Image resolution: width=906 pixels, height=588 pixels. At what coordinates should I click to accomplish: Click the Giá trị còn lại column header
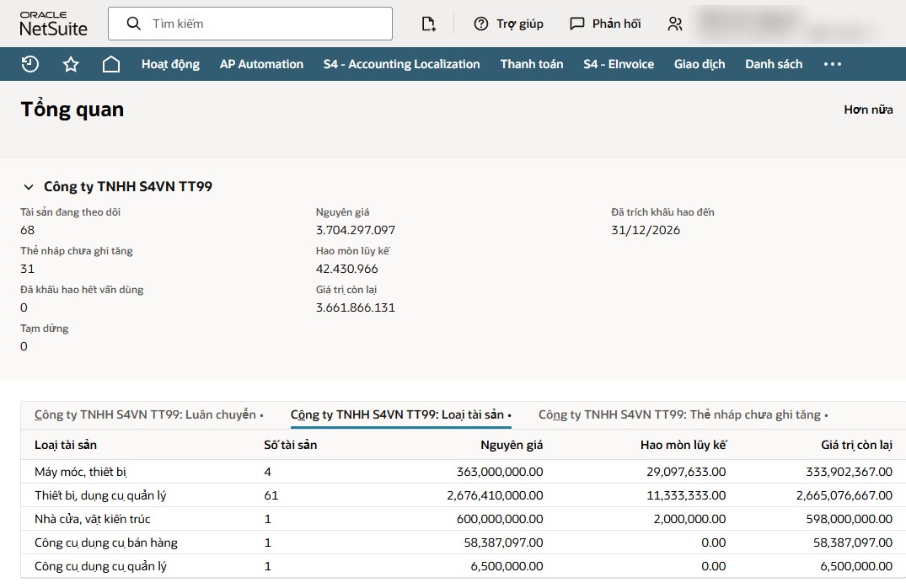tap(856, 445)
